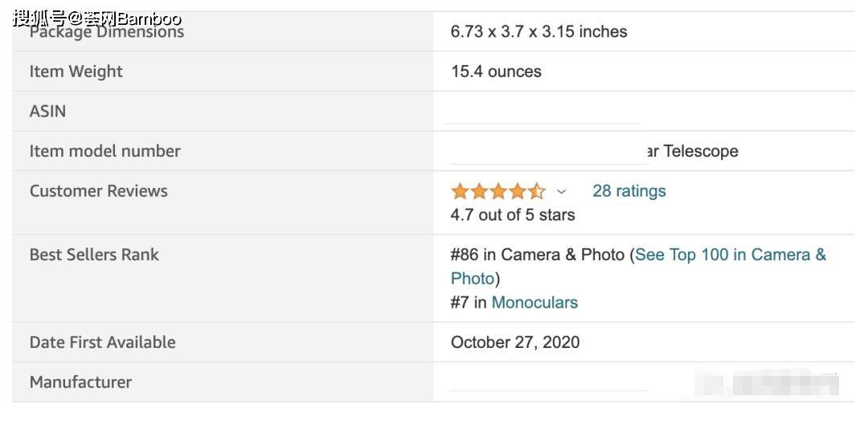Click the partially hidden Telescope model text
The image size is (868, 421).
tap(692, 151)
